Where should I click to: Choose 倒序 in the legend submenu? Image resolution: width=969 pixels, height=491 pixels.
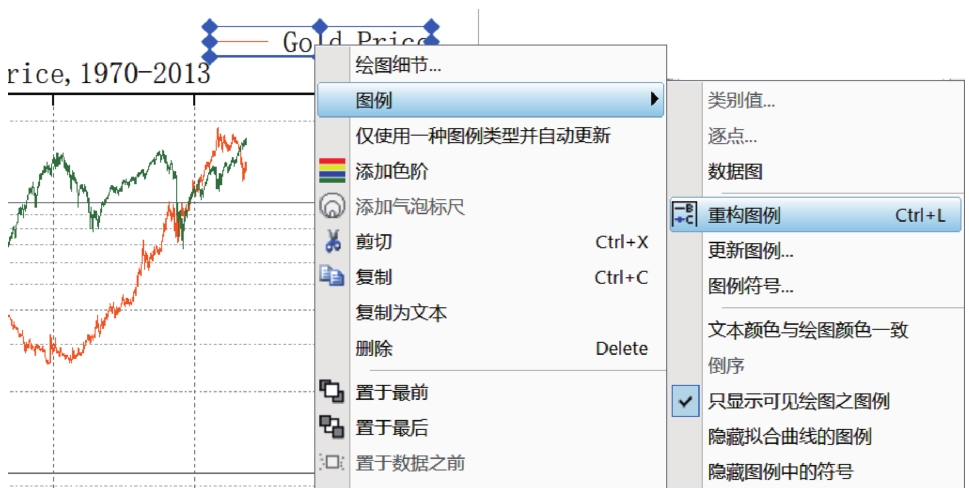pos(816,366)
